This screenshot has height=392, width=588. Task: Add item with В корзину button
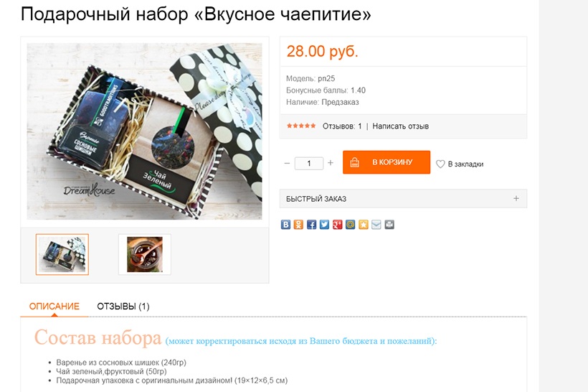click(x=387, y=162)
